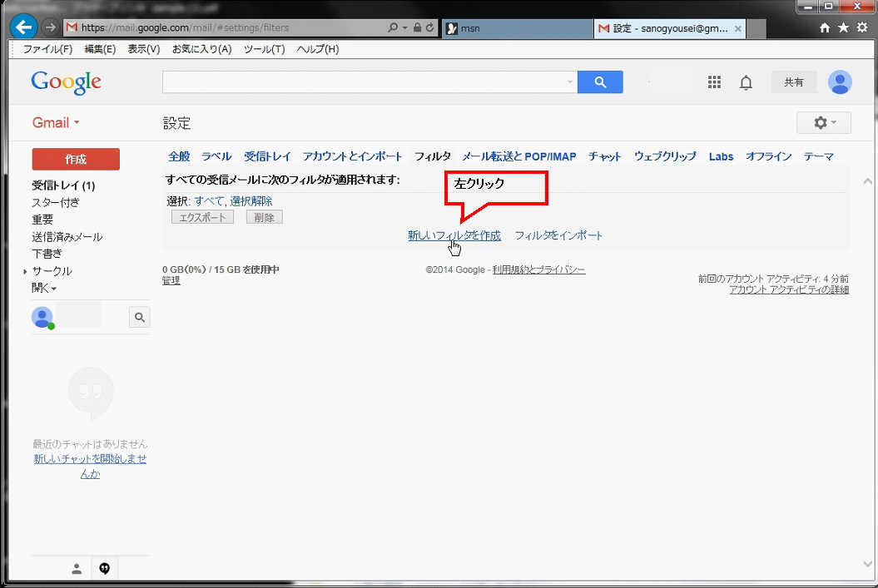878x588 pixels.
Task: Open the 表示(V) menu
Action: (142, 48)
